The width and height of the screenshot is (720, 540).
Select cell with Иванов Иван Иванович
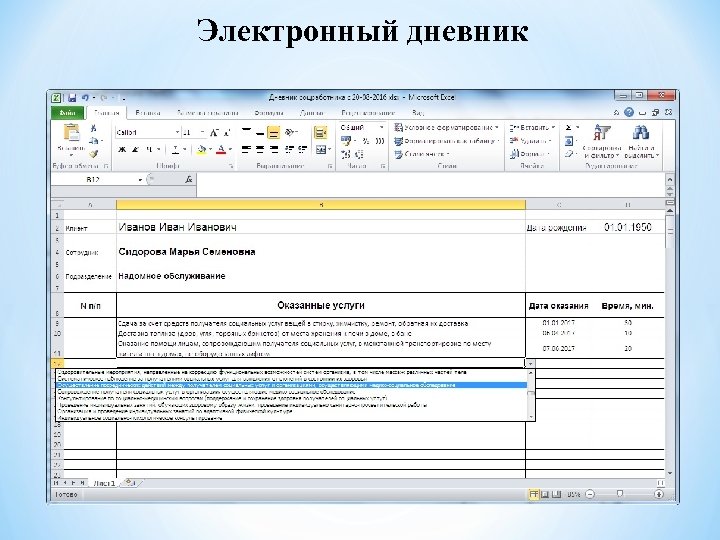click(x=321, y=227)
